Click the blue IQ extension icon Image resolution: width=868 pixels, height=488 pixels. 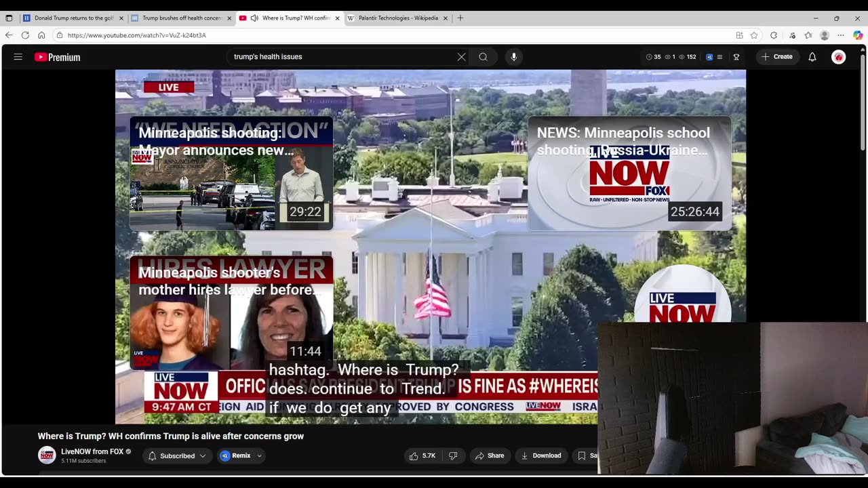click(x=709, y=57)
